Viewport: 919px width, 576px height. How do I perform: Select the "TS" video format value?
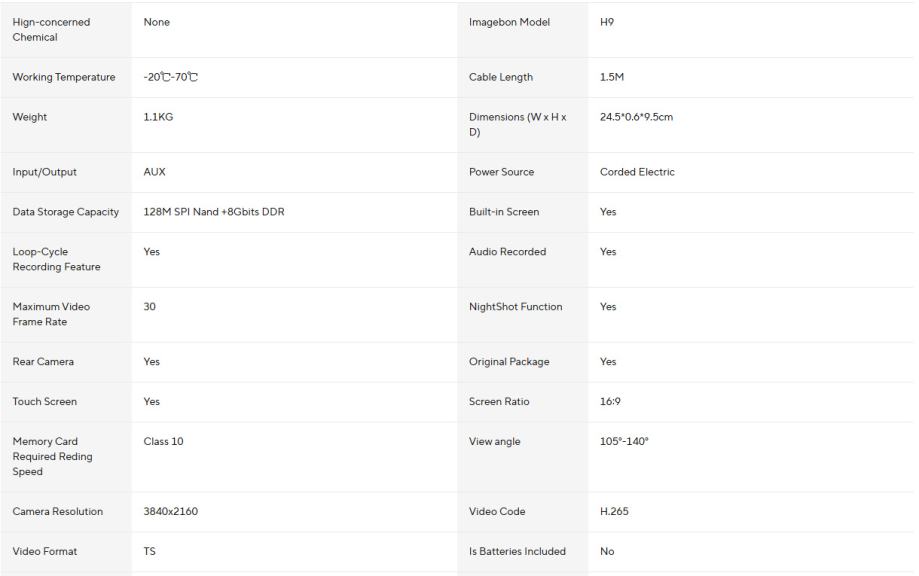[x=150, y=551]
